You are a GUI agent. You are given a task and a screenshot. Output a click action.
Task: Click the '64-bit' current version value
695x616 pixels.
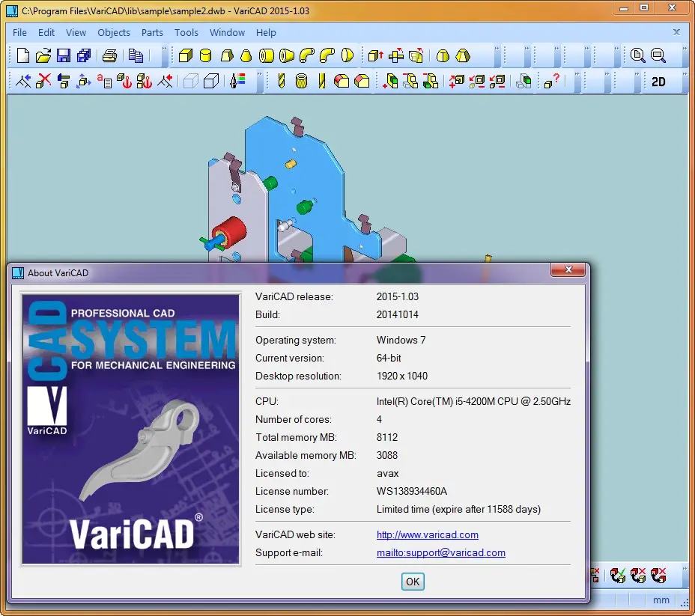(389, 358)
